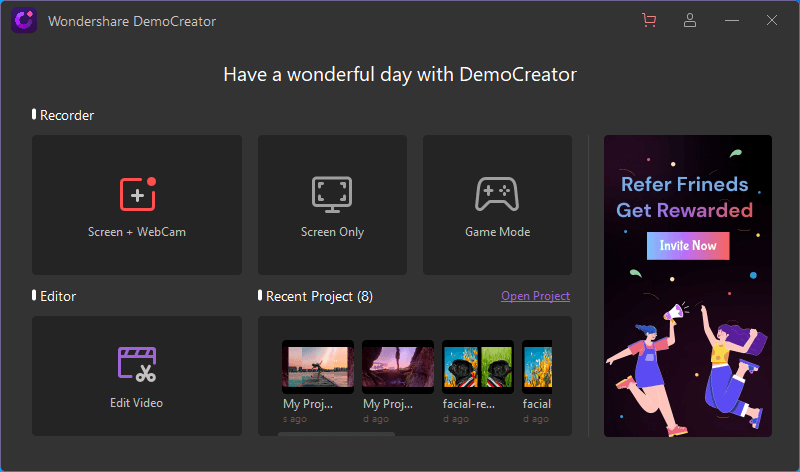Click the 'Editor' section heading
Viewport: 800px width, 472px height.
pos(58,296)
